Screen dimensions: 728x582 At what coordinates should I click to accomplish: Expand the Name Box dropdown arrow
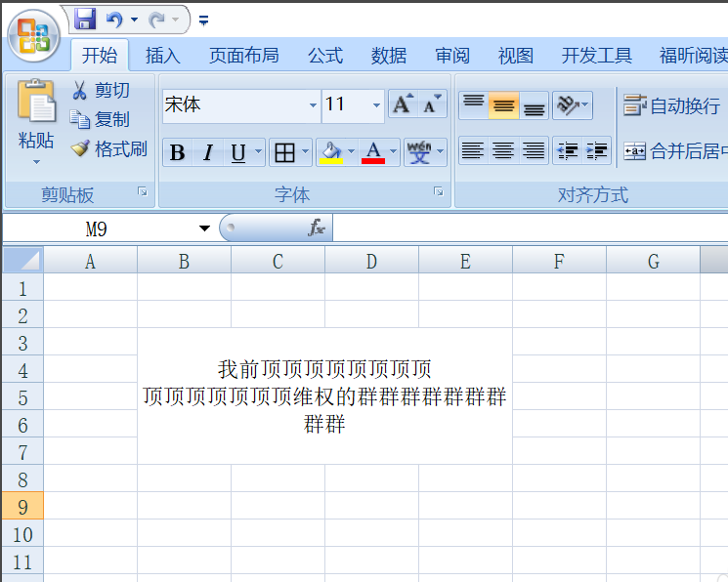coord(204,229)
